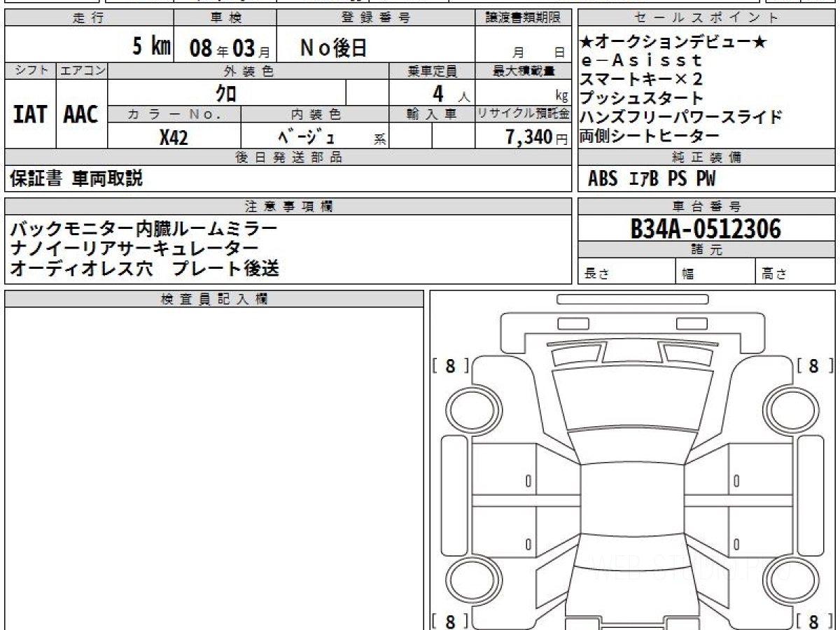Select the recycle deposit "7,340円"
The image size is (840, 630).
click(x=537, y=137)
